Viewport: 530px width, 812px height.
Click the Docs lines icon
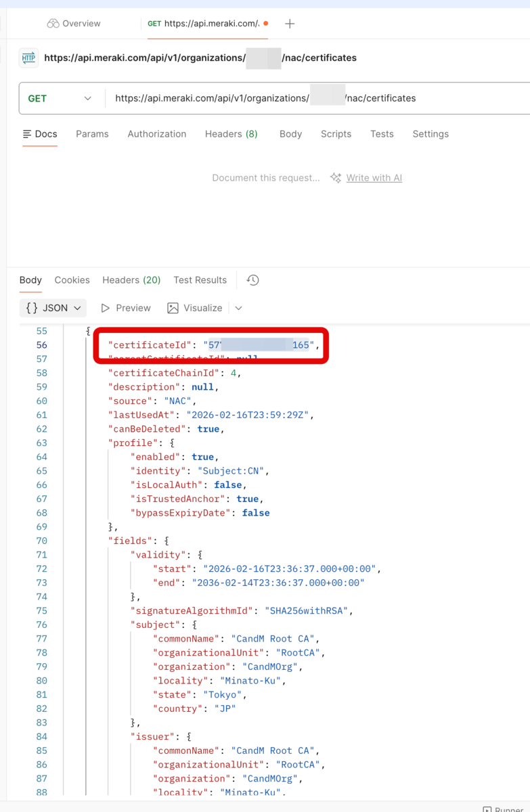[x=27, y=134]
